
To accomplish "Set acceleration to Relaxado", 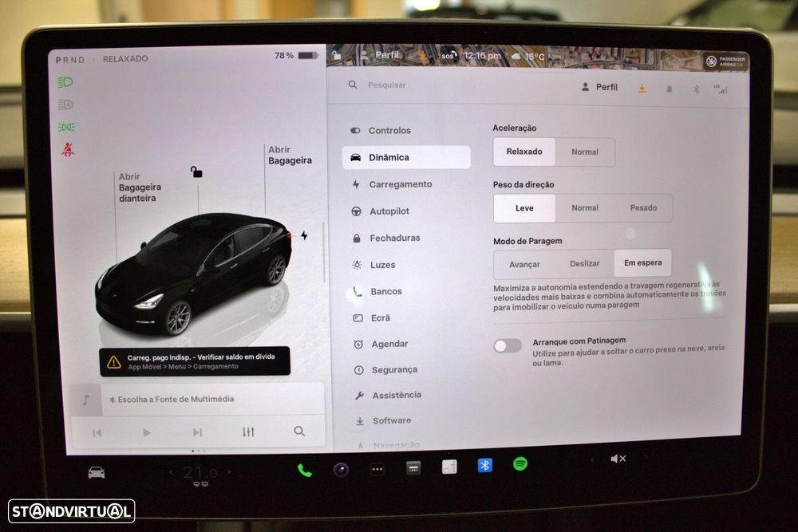I will point(524,152).
